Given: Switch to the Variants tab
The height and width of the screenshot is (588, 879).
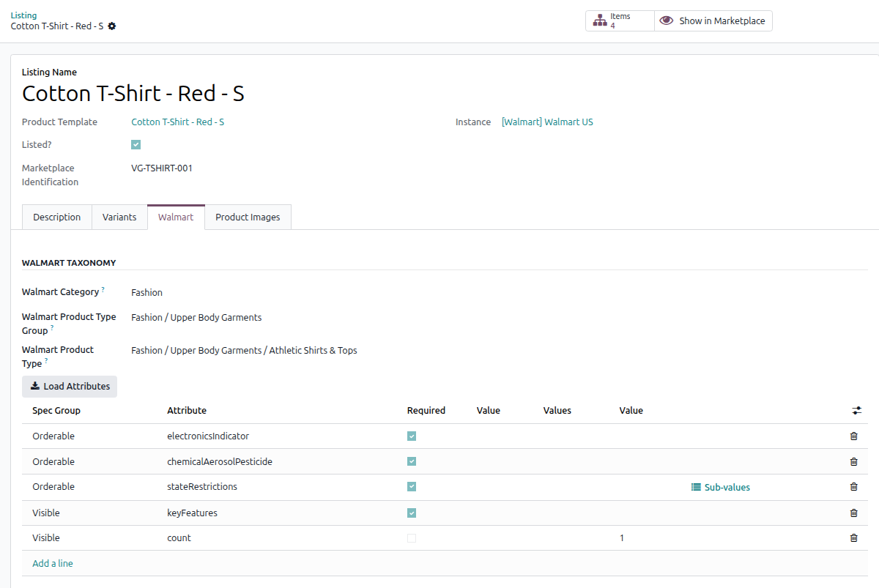Looking at the screenshot, I should (x=119, y=217).
